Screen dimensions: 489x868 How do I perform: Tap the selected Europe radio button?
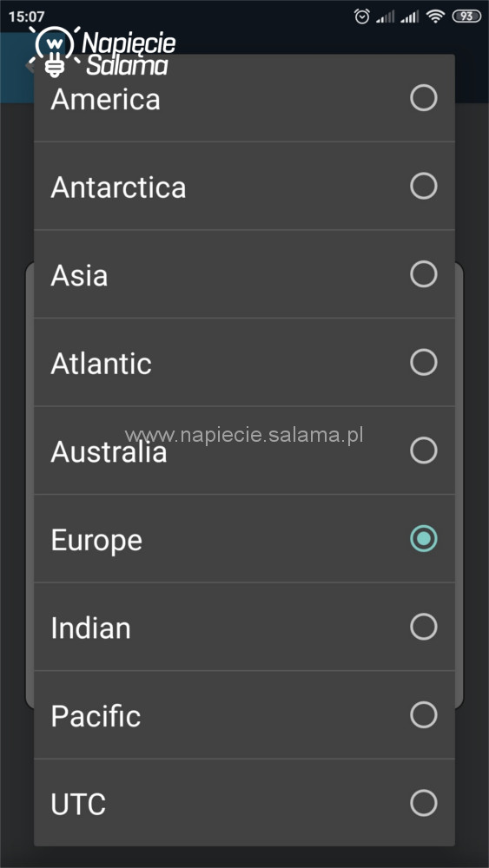[424, 539]
